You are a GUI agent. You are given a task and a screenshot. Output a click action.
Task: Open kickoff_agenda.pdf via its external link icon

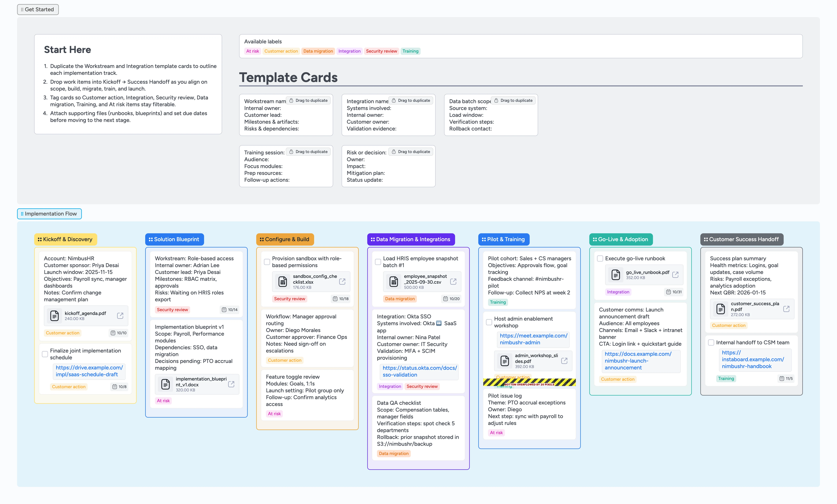(x=120, y=315)
